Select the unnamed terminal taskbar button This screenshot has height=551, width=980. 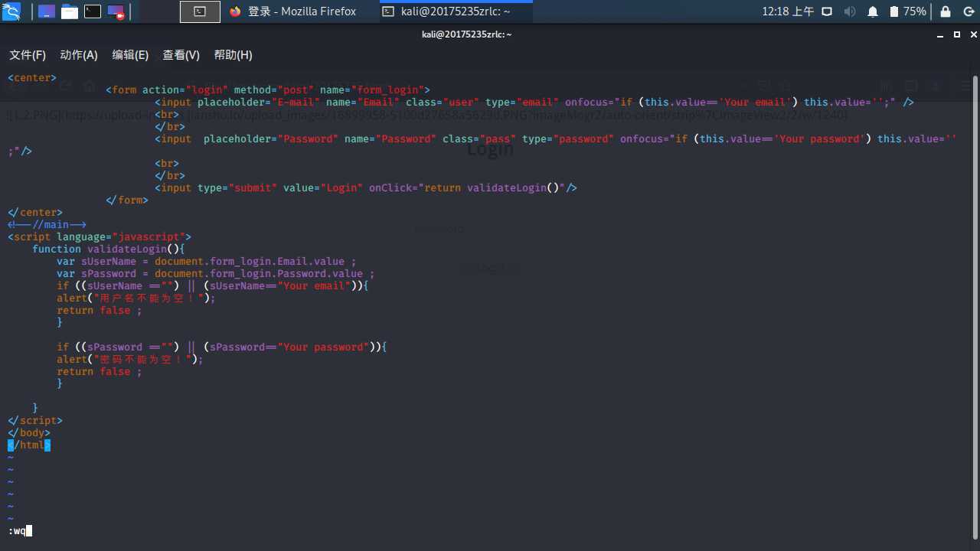(x=199, y=11)
